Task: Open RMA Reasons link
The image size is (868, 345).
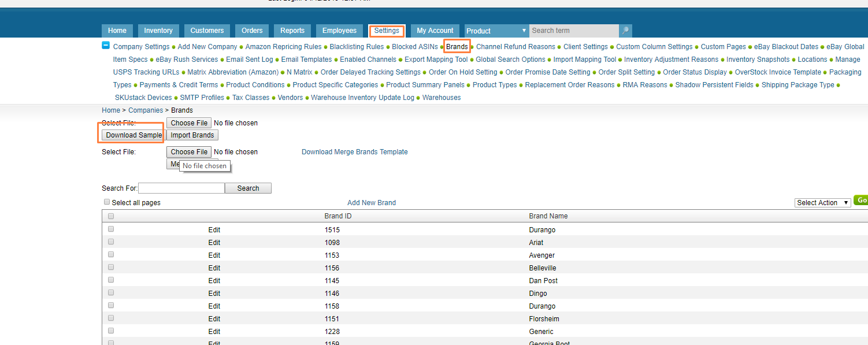Action: 645,85
